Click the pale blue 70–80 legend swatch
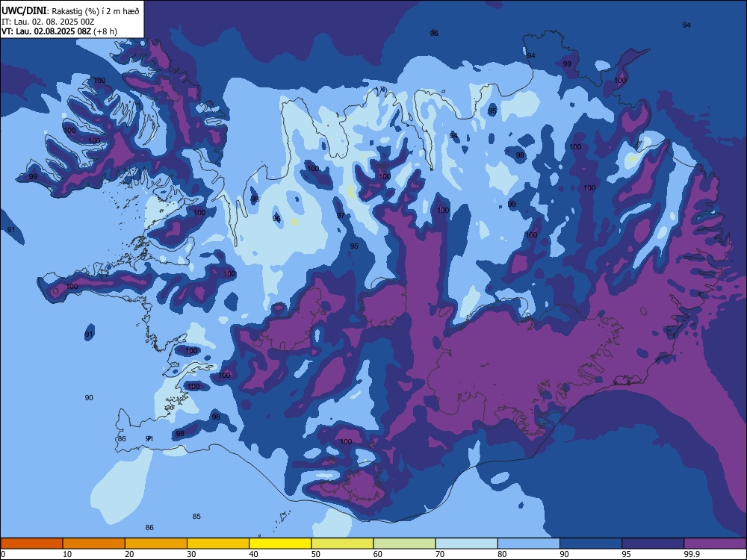Screen dimensions: 747x560 (x=467, y=544)
